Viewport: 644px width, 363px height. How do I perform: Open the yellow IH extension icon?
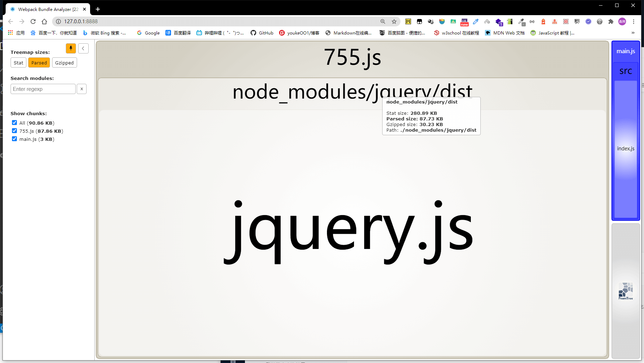tap(408, 21)
